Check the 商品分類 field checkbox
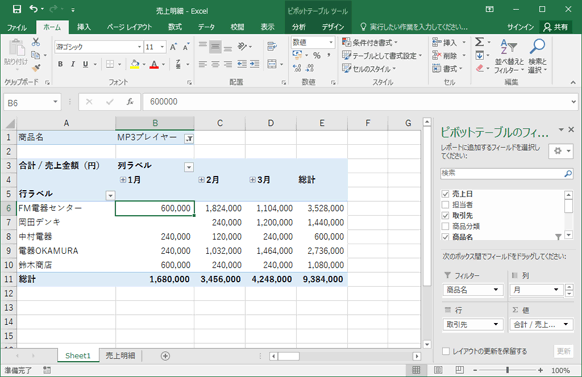Viewport: 582px width, 377px height. (445, 226)
